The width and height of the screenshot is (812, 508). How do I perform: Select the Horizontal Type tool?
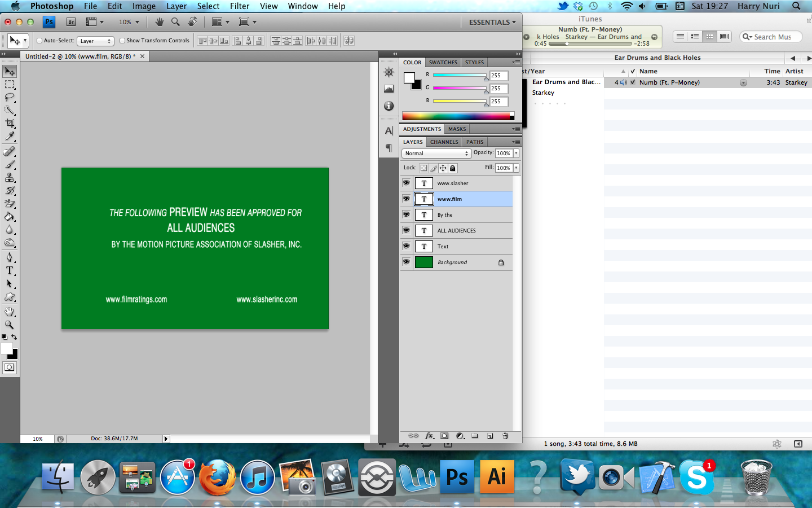(x=10, y=271)
